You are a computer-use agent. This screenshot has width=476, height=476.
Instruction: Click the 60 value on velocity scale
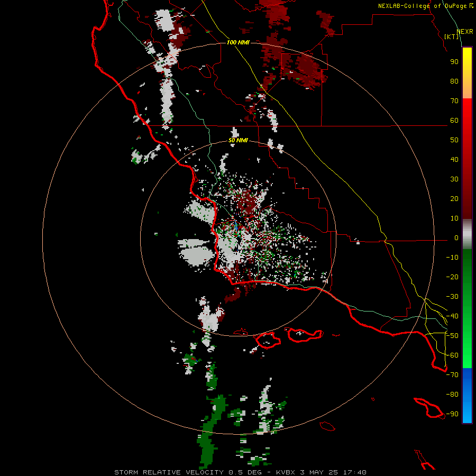[x=454, y=121]
